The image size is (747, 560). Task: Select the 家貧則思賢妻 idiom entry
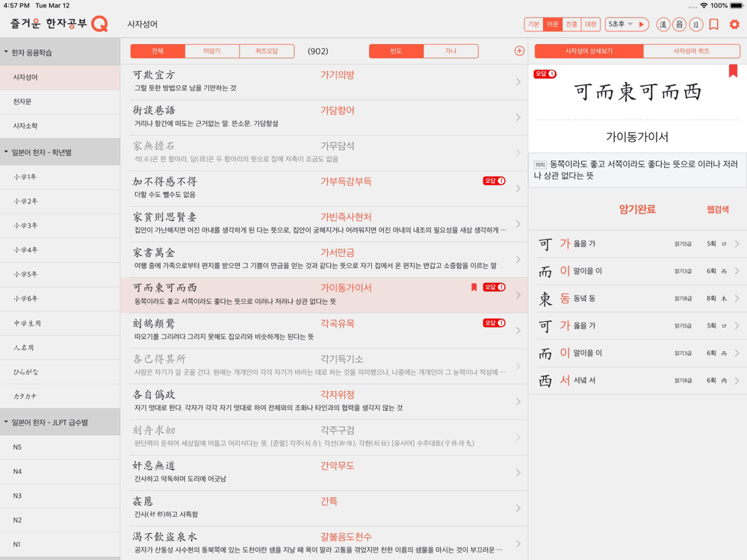click(x=324, y=224)
